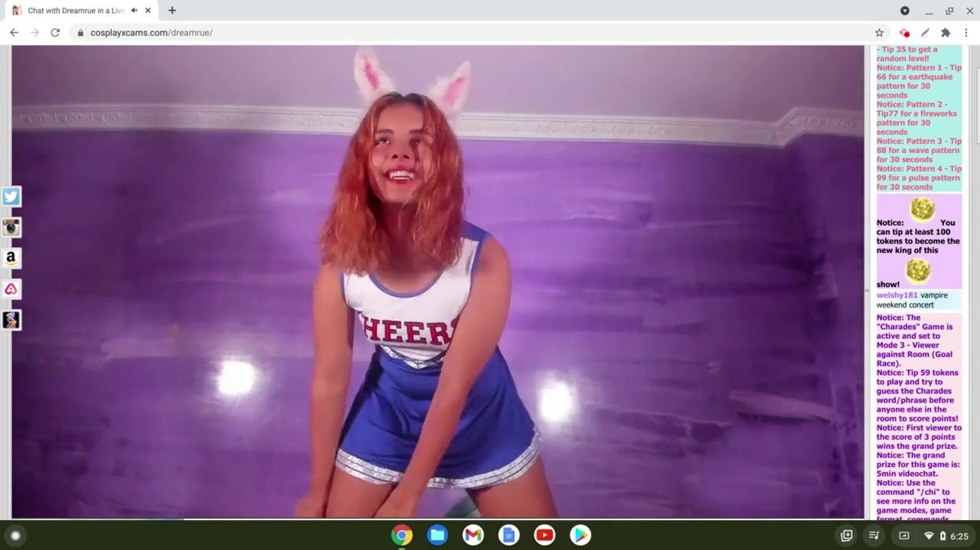Image resolution: width=980 pixels, height=550 pixels.
Task: Open the Chrome extensions puzzle icon
Action: 946,33
